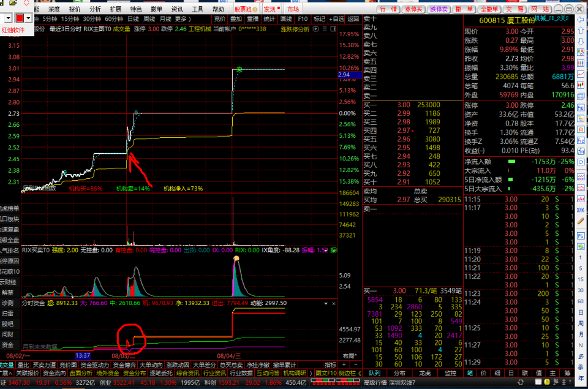Close the 分时资金 indicator panel

point(334,303)
